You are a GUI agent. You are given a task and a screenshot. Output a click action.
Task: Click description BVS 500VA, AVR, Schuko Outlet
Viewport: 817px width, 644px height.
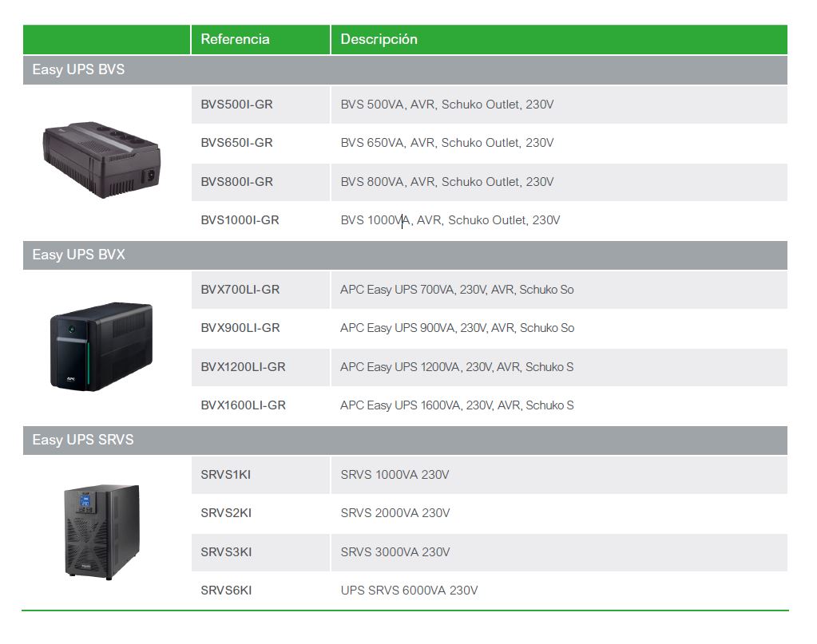[447, 105]
